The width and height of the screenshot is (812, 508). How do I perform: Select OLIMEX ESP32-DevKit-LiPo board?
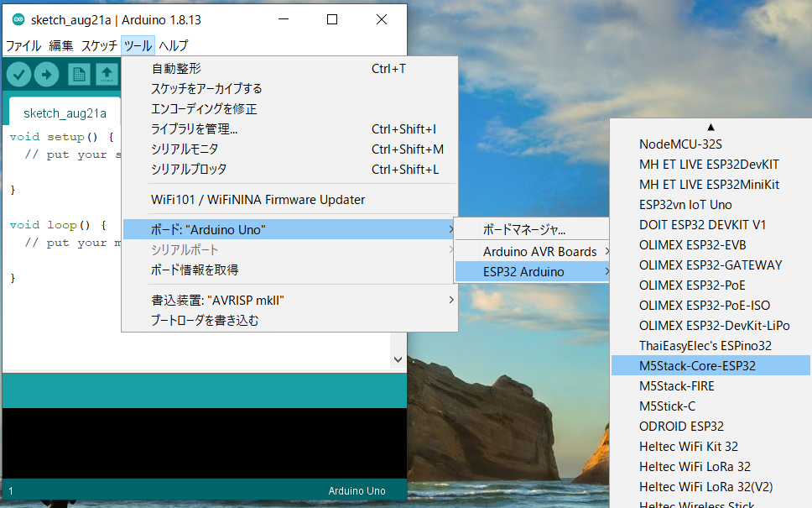point(710,326)
